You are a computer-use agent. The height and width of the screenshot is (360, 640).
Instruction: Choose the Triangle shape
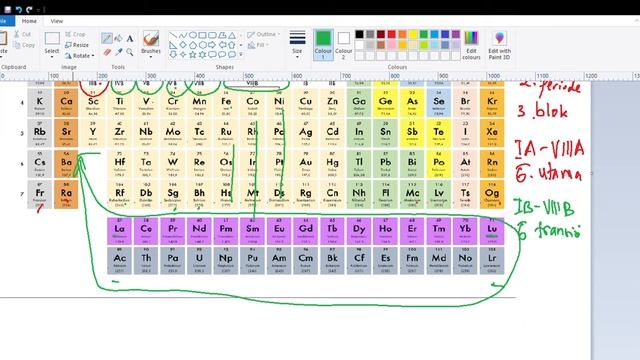(232, 35)
